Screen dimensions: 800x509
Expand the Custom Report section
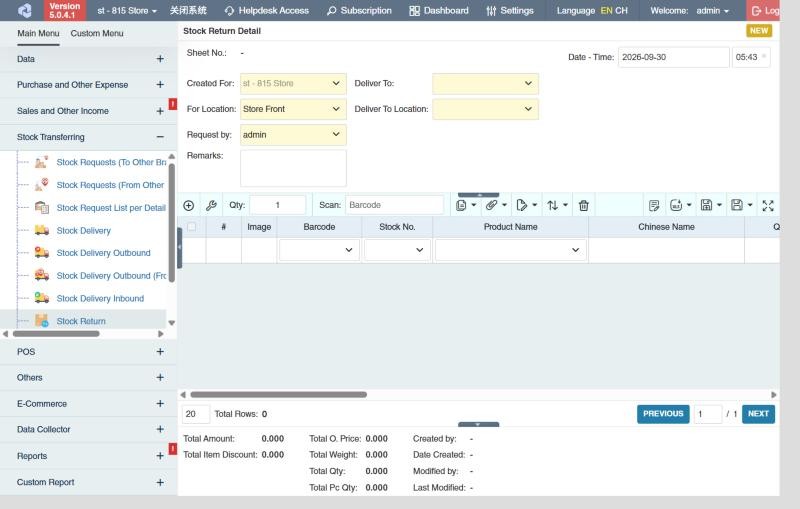[160, 482]
